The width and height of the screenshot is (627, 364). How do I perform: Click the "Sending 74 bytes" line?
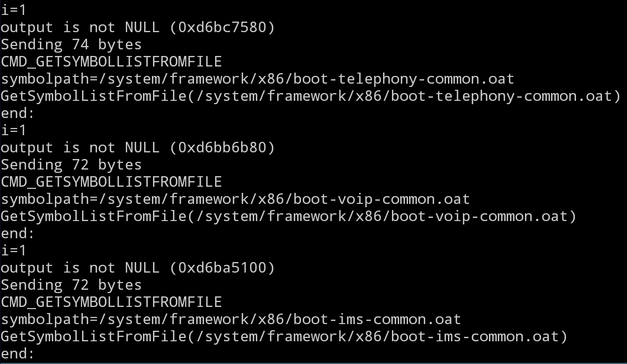71,44
